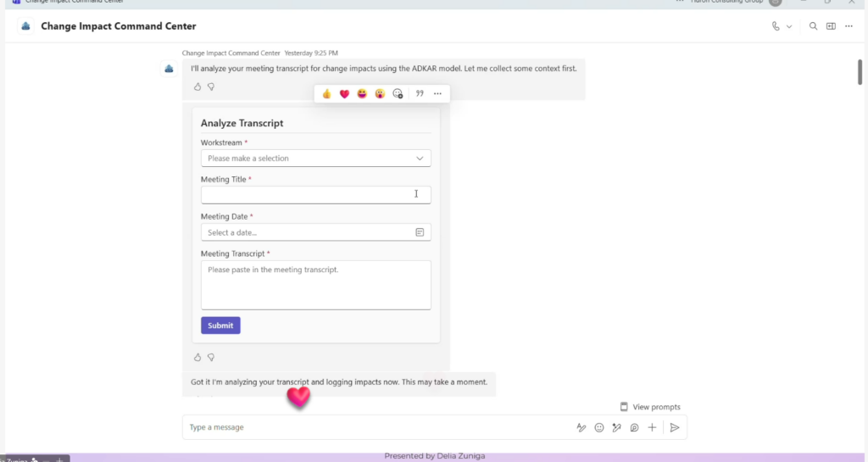Click the Submit button
Screen dimensions: 868x462
220,326
